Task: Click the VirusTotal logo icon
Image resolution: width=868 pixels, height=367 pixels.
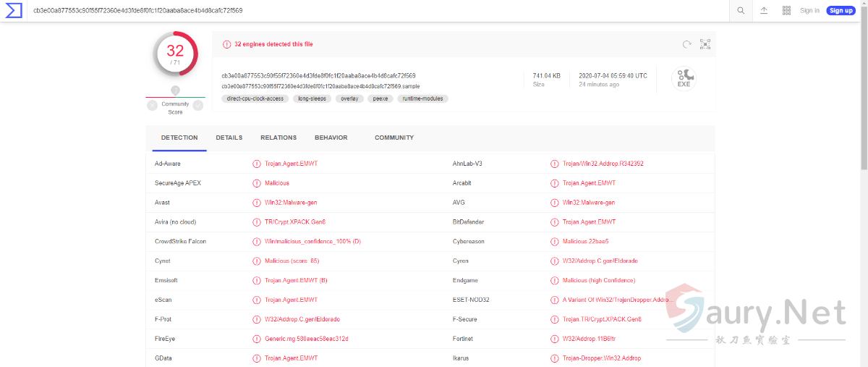Action: [x=14, y=10]
